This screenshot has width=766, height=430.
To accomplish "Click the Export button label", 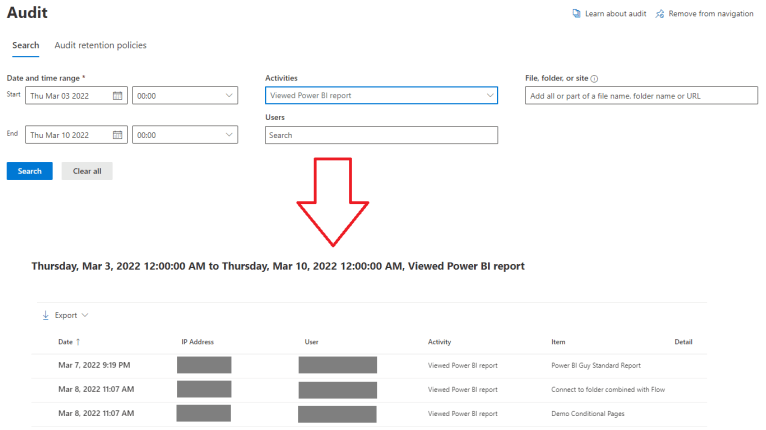I will (66, 315).
